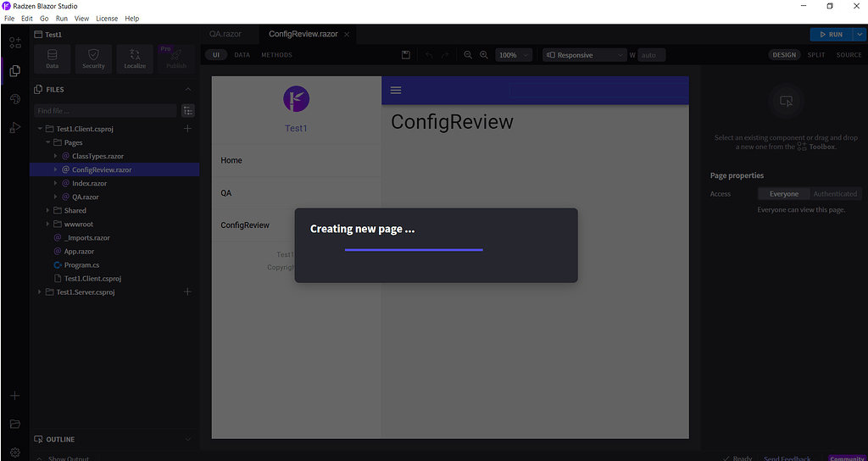The height and width of the screenshot is (461, 868).
Task: Switch to the DATA mode
Action: coord(242,55)
